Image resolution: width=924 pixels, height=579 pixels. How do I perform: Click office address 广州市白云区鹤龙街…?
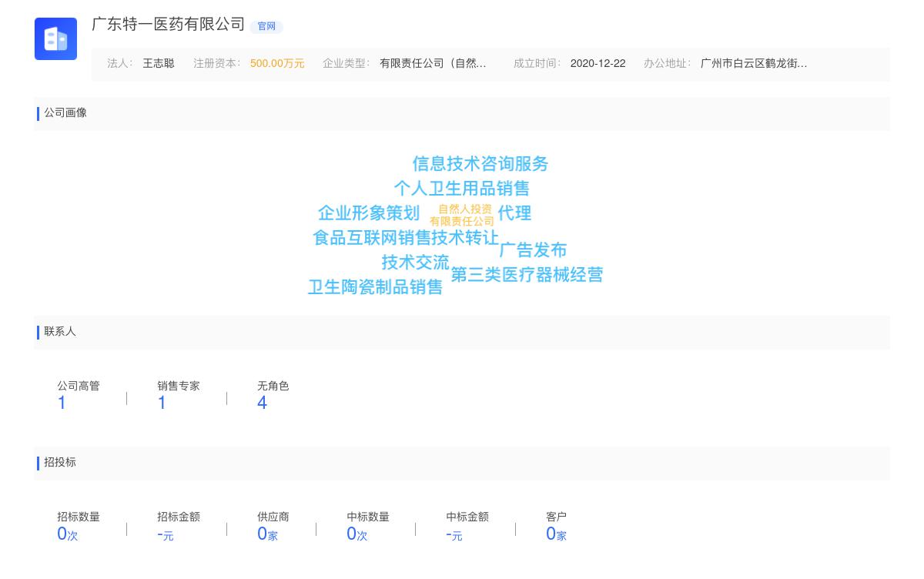tap(754, 64)
